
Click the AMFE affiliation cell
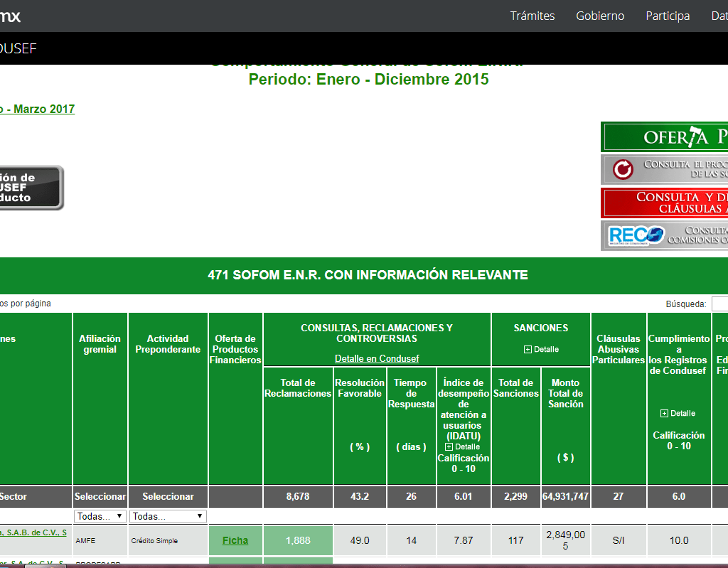pyautogui.click(x=100, y=540)
